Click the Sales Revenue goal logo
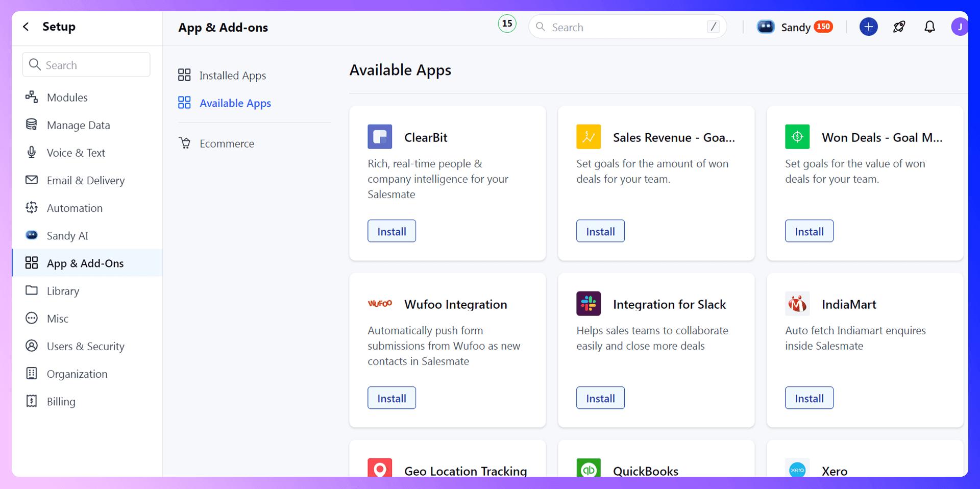This screenshot has height=489, width=980. pos(589,137)
